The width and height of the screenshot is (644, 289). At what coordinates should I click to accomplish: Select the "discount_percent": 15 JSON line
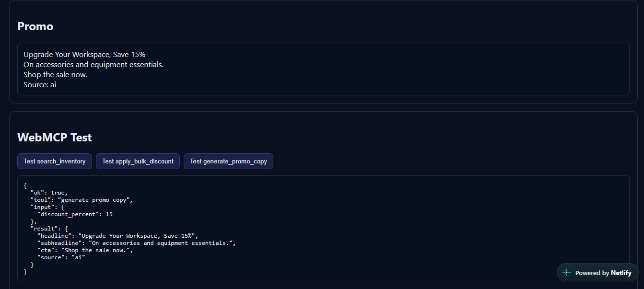[x=75, y=214]
